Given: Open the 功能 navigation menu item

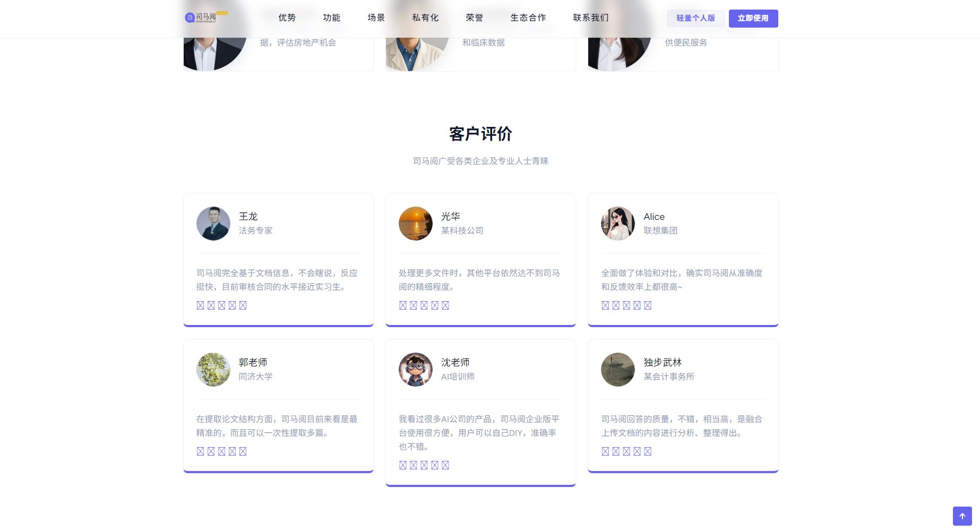Looking at the screenshot, I should [x=332, y=18].
